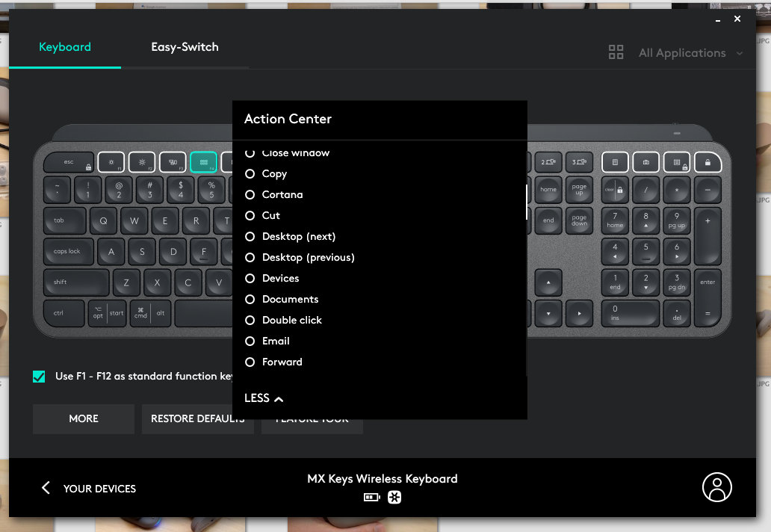Click the Easy-Switch channel 2 key

548,161
